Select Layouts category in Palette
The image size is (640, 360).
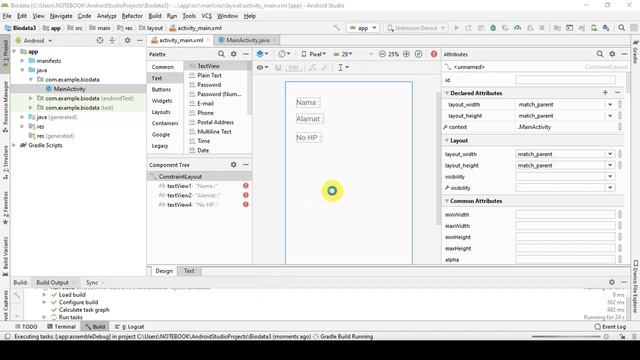click(161, 112)
